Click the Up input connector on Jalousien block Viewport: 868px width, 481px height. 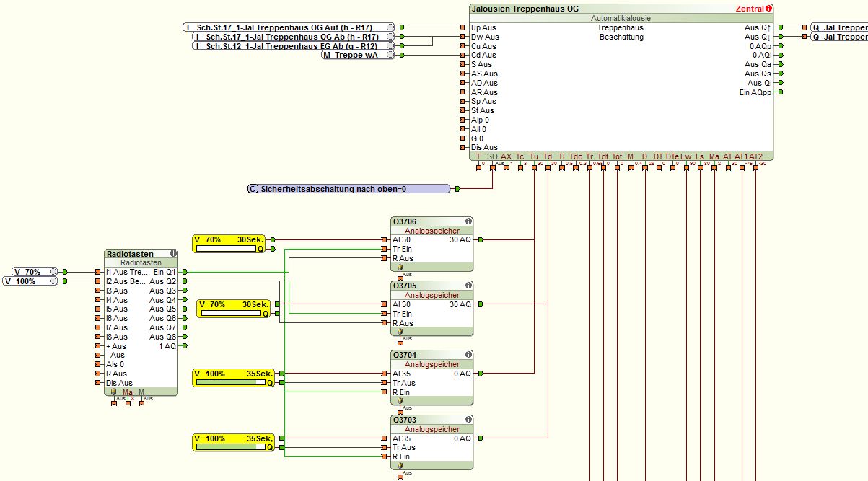tap(465, 27)
